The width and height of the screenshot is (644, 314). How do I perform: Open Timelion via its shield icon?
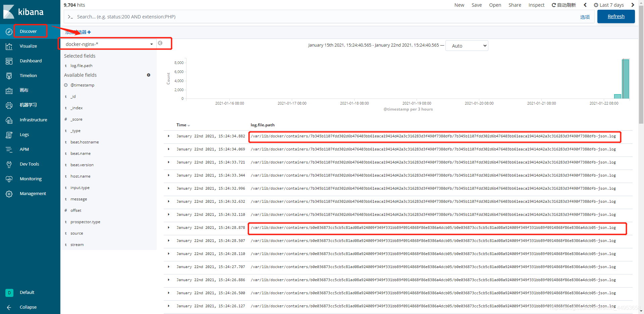pyautogui.click(x=9, y=76)
